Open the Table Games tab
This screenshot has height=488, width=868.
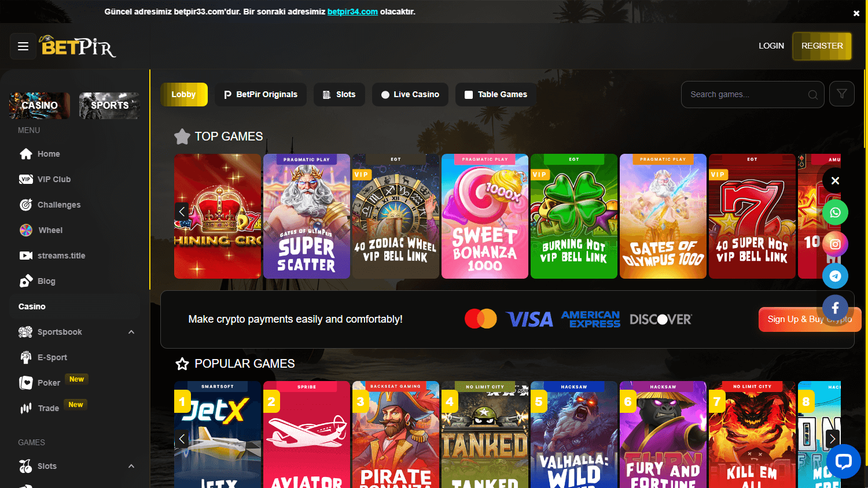(495, 94)
